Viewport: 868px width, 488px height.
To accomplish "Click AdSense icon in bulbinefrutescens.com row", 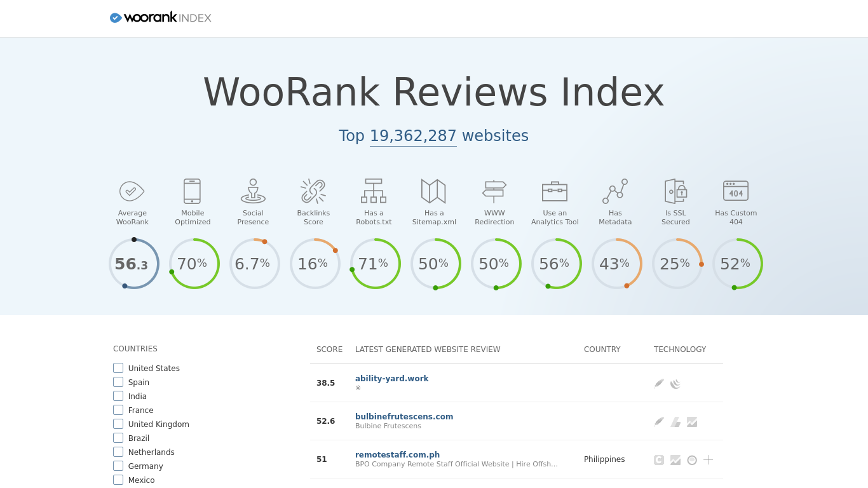I will point(675,422).
